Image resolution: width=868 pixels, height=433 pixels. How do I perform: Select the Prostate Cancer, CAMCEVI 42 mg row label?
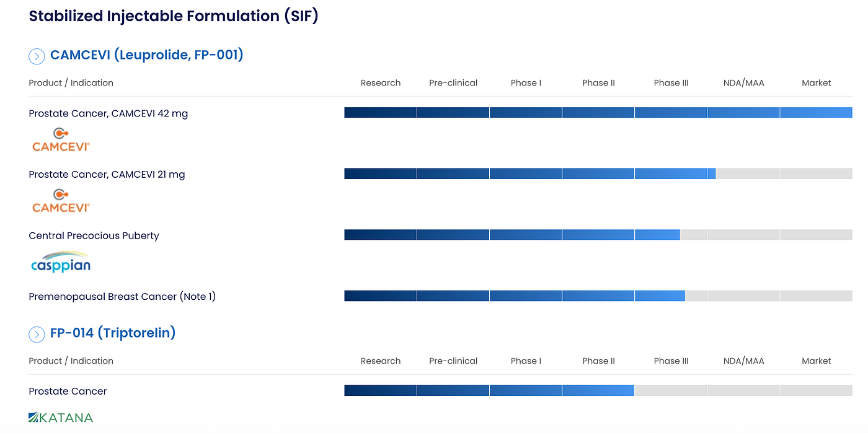108,113
